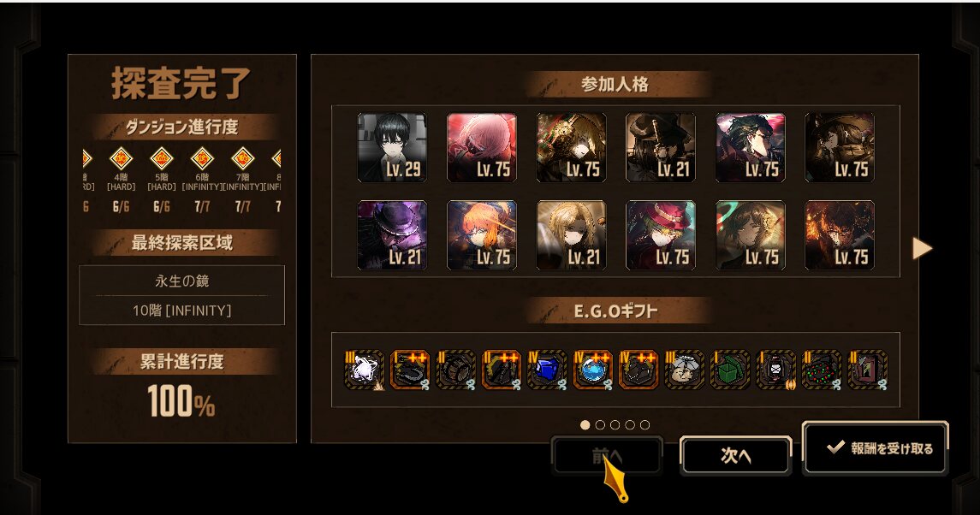The width and height of the screenshot is (980, 515).
Task: Select the last page indicator dot
Action: pos(645,425)
